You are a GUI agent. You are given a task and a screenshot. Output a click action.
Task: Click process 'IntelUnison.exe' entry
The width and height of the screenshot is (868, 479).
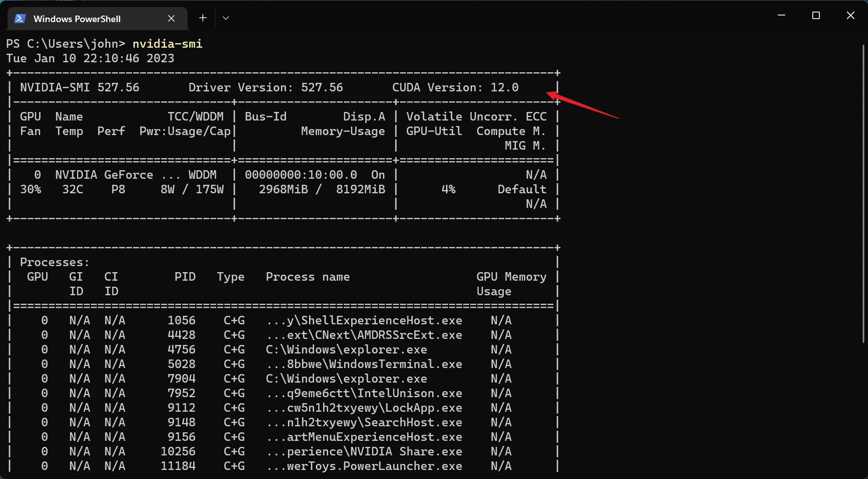pos(364,393)
